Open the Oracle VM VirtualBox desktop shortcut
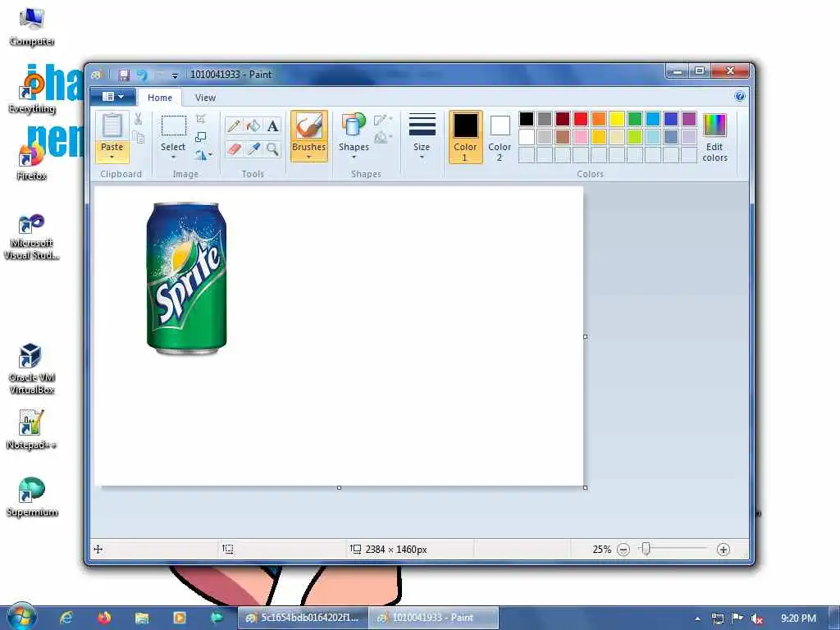The height and width of the screenshot is (630, 840). click(x=31, y=368)
